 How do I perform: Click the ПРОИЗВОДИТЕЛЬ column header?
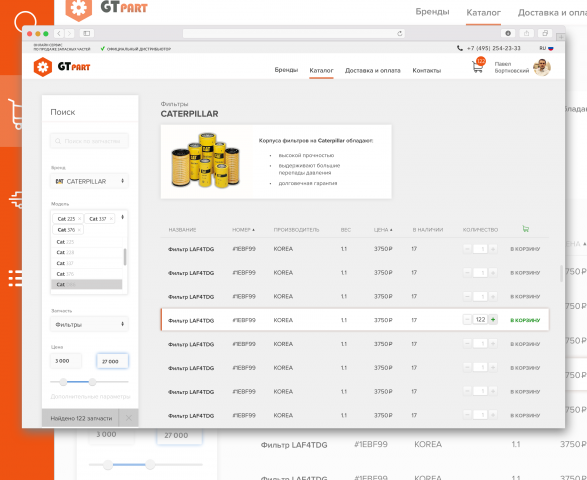click(x=296, y=230)
